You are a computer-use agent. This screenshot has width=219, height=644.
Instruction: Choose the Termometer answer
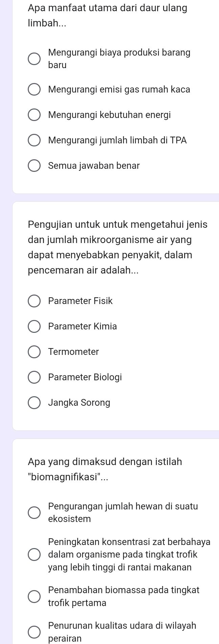click(x=34, y=352)
